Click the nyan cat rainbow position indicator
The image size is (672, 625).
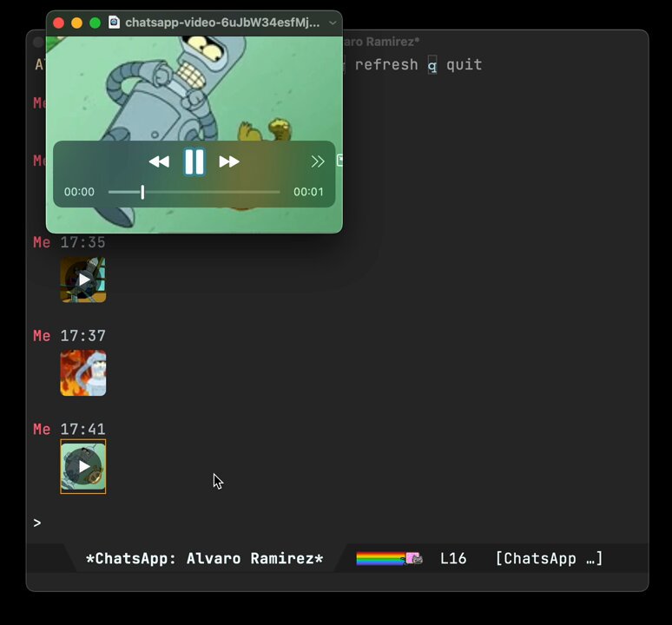click(x=389, y=559)
